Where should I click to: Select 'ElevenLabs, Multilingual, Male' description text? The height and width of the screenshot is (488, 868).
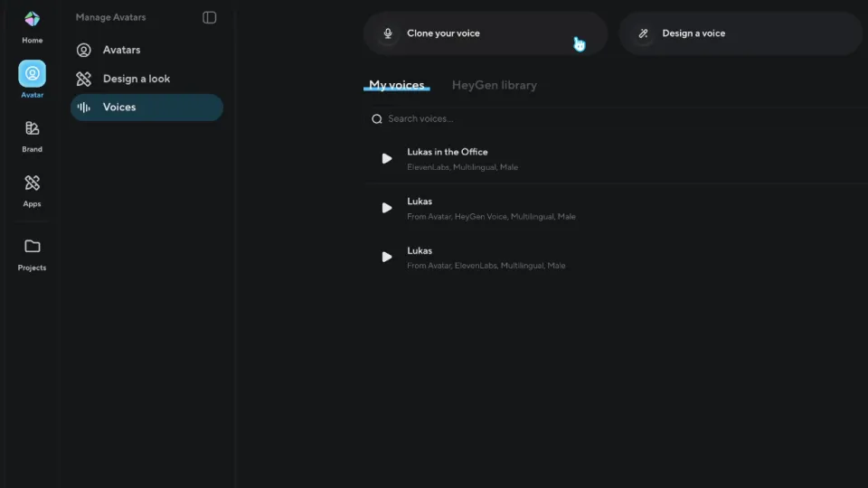coord(462,167)
